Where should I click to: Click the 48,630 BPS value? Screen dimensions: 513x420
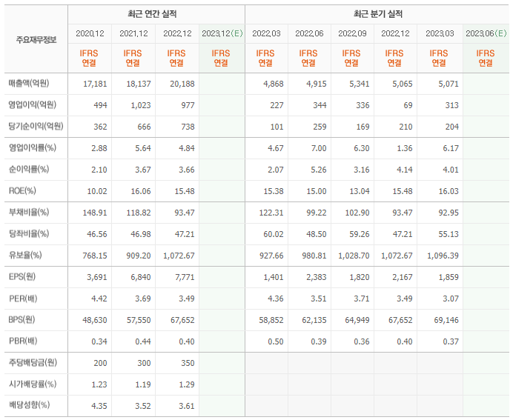coord(95,320)
